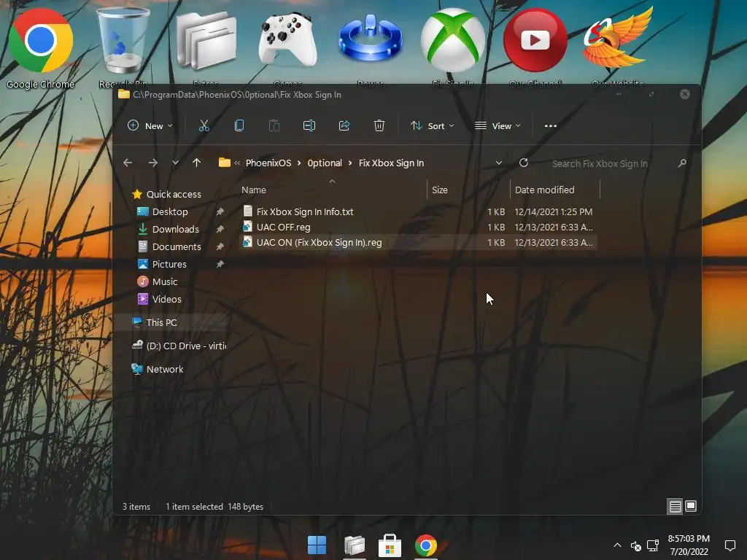Open Videos in the navigation pane
The height and width of the screenshot is (560, 747).
[167, 299]
